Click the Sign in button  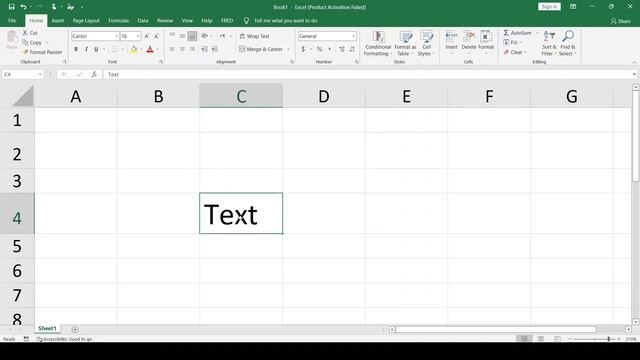point(549,7)
